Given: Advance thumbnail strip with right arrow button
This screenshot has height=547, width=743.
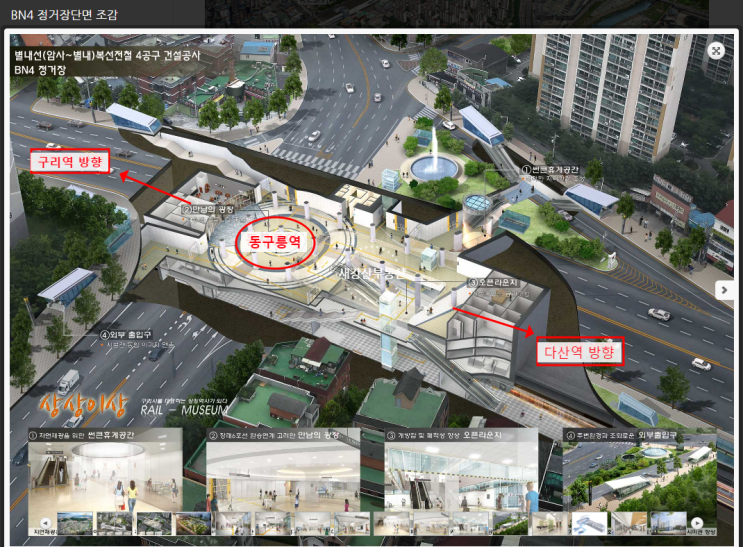Looking at the screenshot, I should coord(697,523).
